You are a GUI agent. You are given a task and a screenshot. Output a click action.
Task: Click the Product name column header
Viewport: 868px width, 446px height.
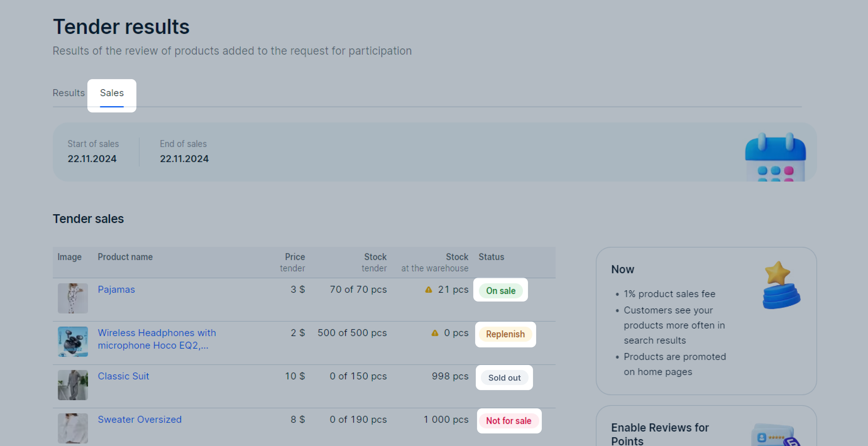click(x=125, y=257)
